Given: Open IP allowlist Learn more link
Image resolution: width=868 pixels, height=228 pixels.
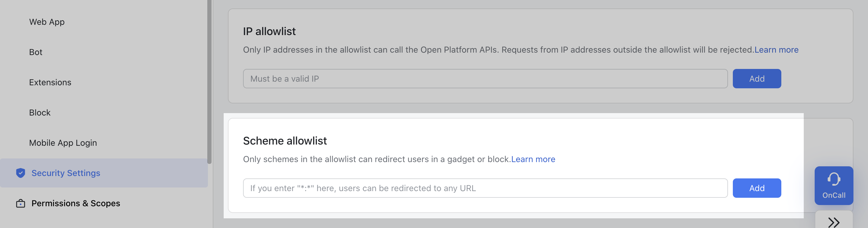Looking at the screenshot, I should (x=776, y=50).
